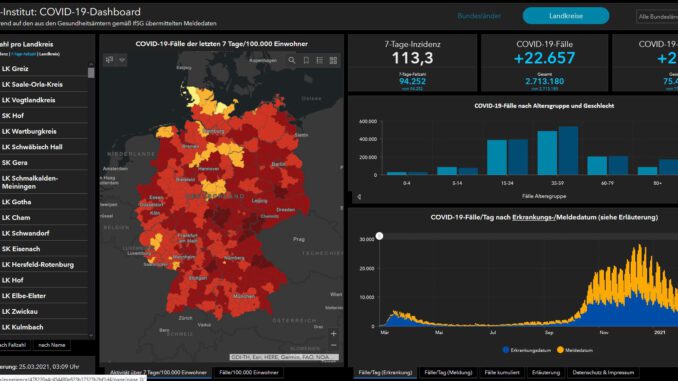
Task: Click the district list scrollbar thumb
Action: coord(91,72)
